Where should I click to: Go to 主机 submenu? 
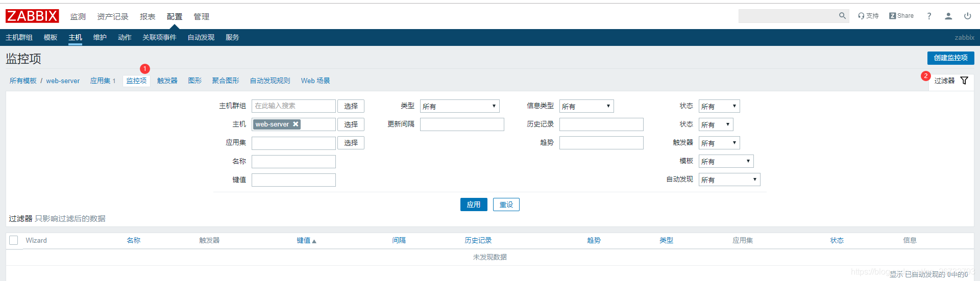coord(75,37)
